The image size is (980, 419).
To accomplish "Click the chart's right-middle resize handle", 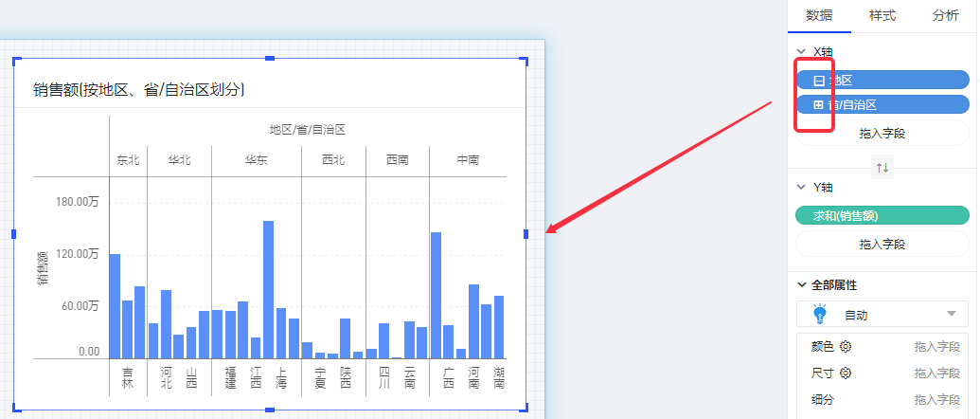I will coord(526,234).
